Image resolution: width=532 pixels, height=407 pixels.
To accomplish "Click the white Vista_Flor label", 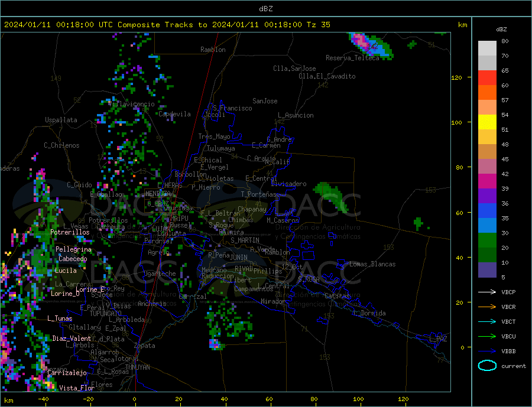I will pos(77,388).
